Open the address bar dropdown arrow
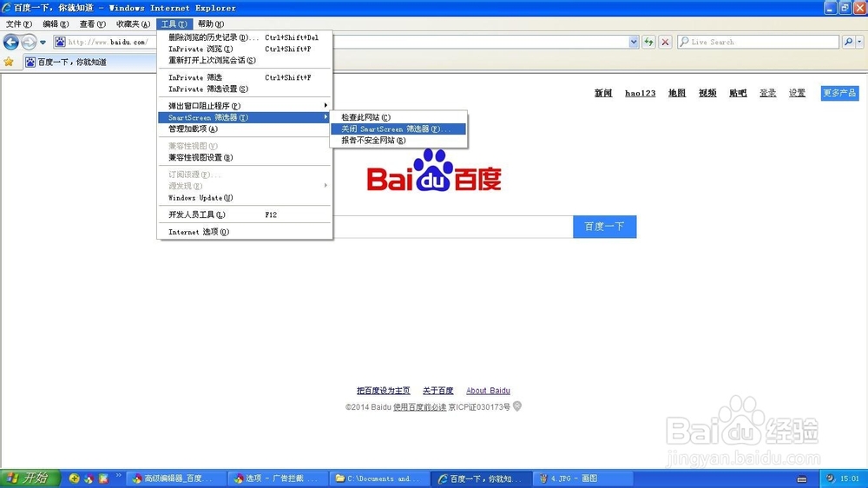868x488 pixels. 634,42
